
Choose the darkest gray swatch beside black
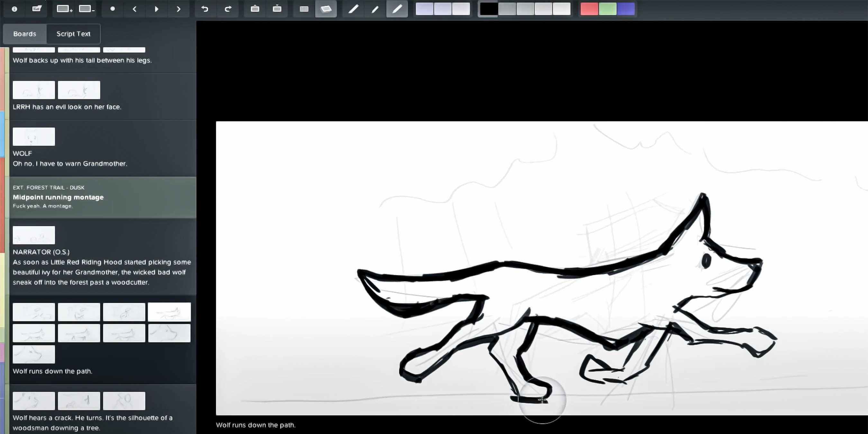(507, 9)
